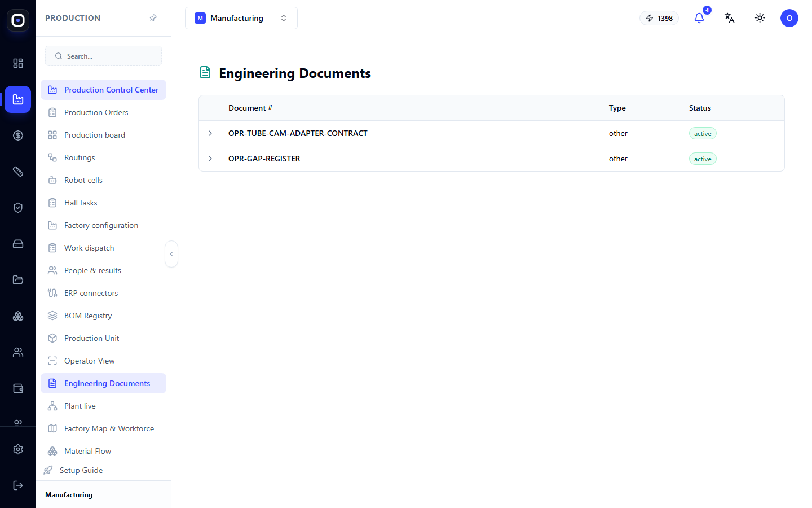Select the production factory rail icon
Image resolution: width=812 pixels, height=508 pixels.
click(x=18, y=99)
